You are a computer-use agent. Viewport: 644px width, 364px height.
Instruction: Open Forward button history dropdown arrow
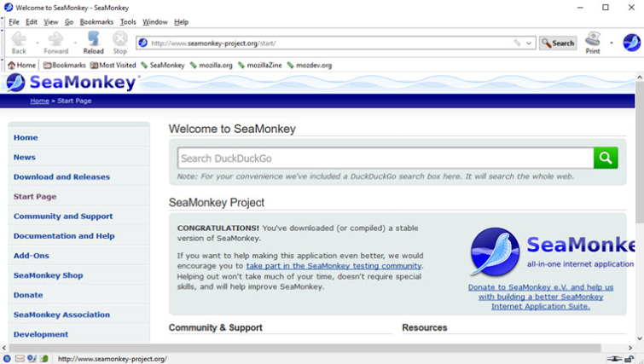click(75, 43)
